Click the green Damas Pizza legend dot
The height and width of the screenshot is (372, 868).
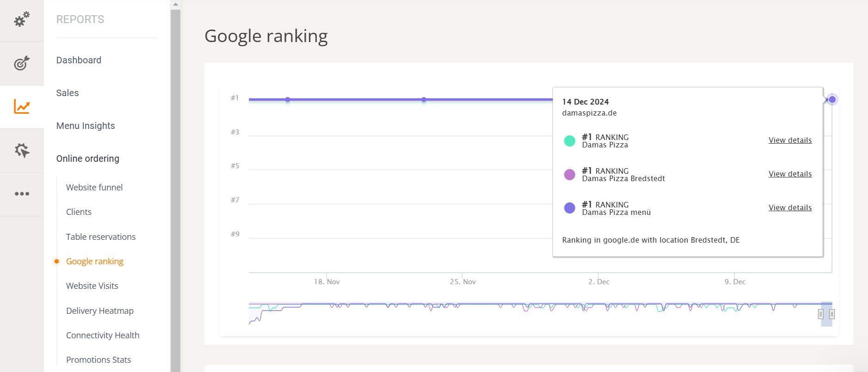point(570,140)
